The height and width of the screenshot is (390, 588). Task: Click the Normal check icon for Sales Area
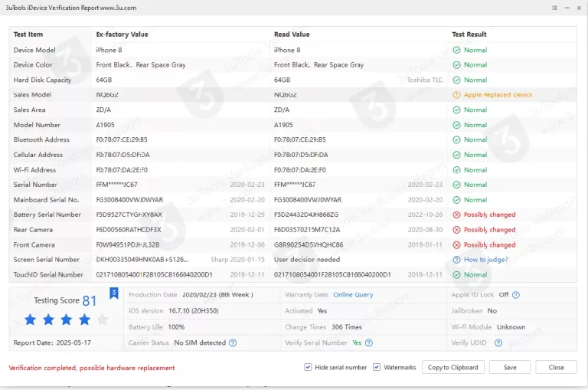[x=456, y=110]
